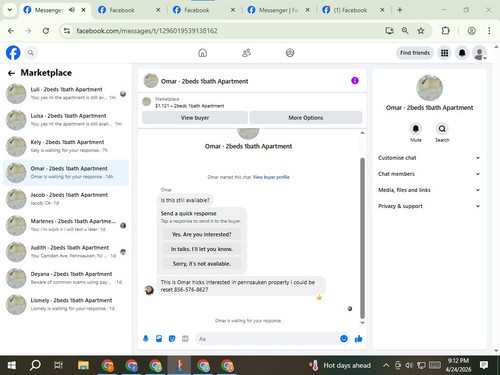Click the View buyer button
This screenshot has height=375, width=500.
pyautogui.click(x=195, y=118)
